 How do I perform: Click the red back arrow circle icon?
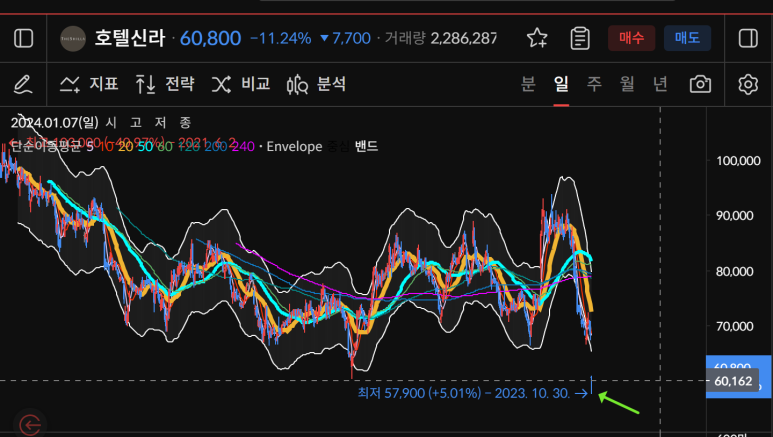[30, 424]
